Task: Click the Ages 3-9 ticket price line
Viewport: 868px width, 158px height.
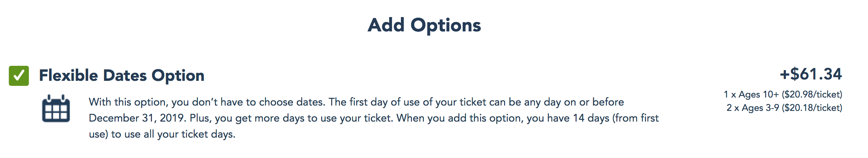Action: [784, 108]
